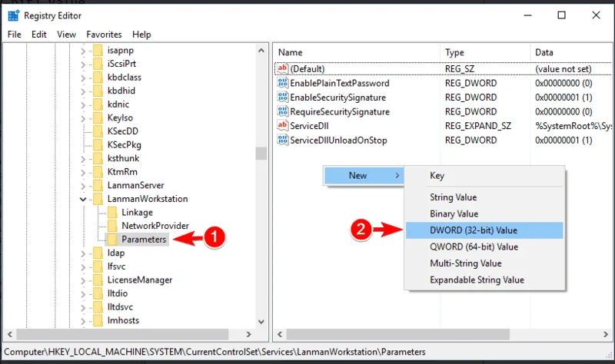Select the %SystemRoot% data cell of ServiceDll
615x364 pixels.
(573, 126)
